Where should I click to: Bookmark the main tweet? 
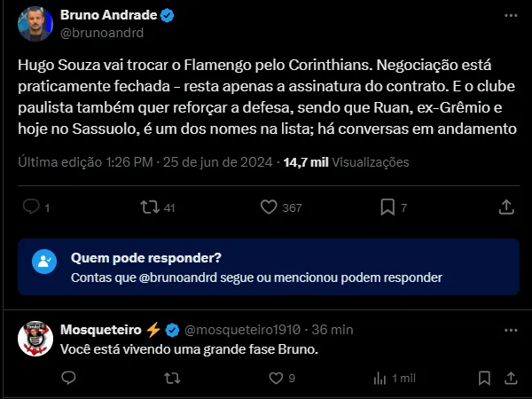click(387, 207)
